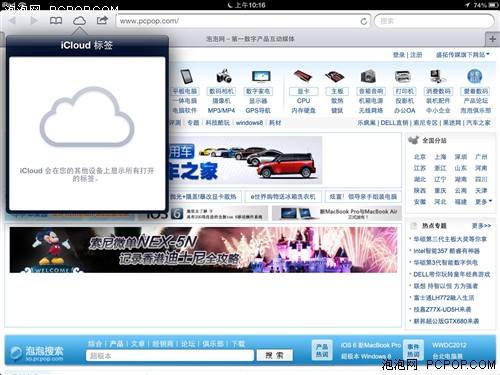Select the 论坛 search tab
Image resolution: width=500 pixels, height=375 pixels.
(188, 344)
